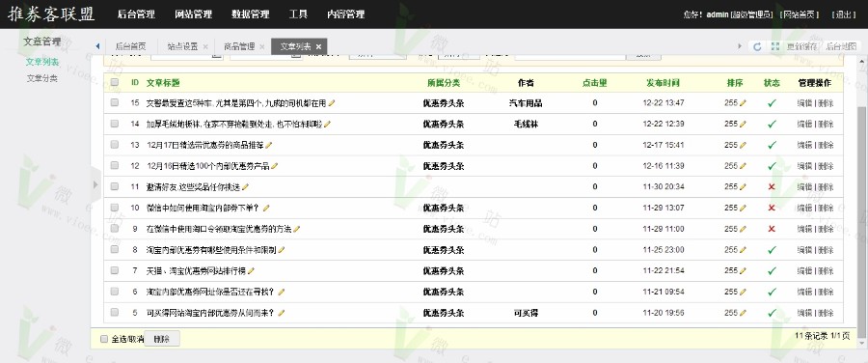Switch to the 站点设置 tab

click(182, 46)
